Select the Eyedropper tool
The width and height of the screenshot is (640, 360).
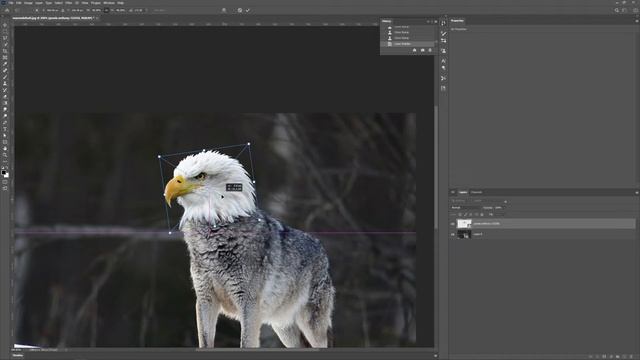[x=5, y=64]
